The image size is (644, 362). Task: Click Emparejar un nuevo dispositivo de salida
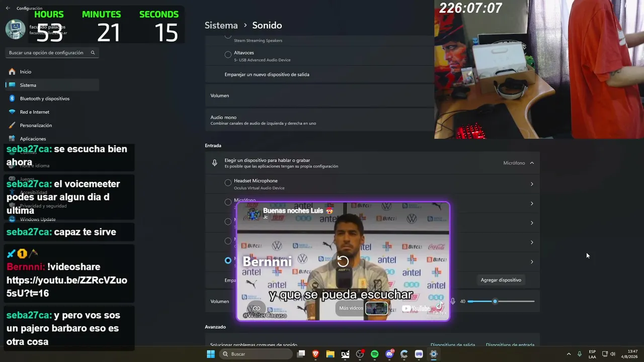267,74
